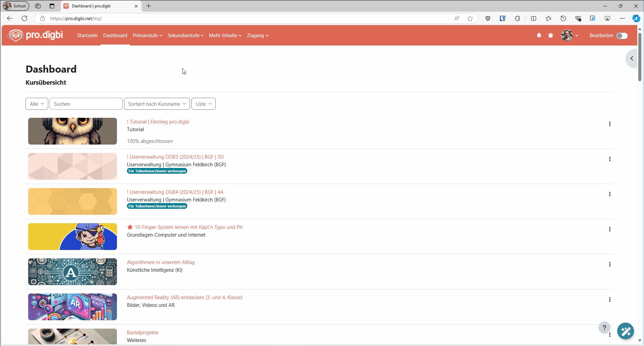Open the uBlock Origin shield icon
Viewport: 644px width, 346px height.
[x=488, y=18]
